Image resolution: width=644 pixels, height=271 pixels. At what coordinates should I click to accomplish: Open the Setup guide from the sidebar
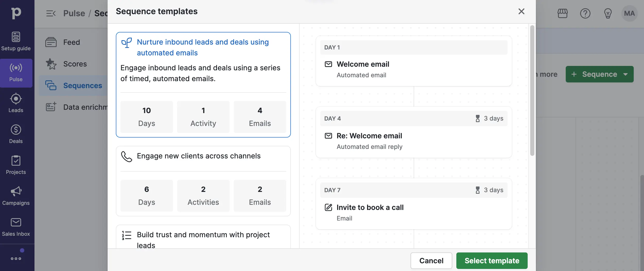pyautogui.click(x=16, y=41)
